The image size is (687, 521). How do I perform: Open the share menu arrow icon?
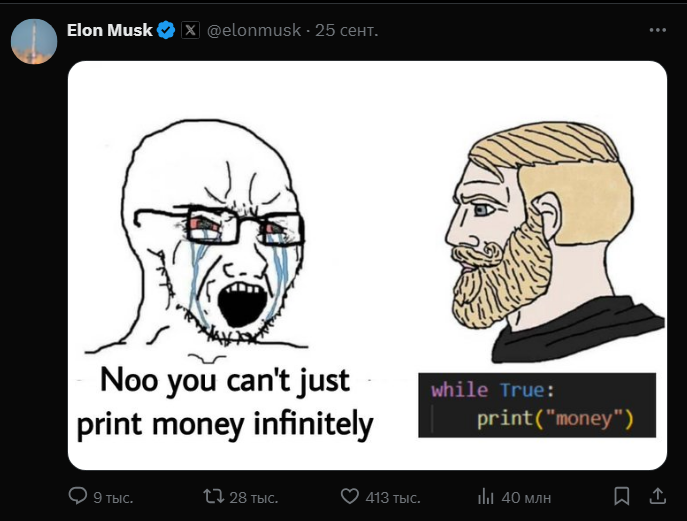pos(657,496)
